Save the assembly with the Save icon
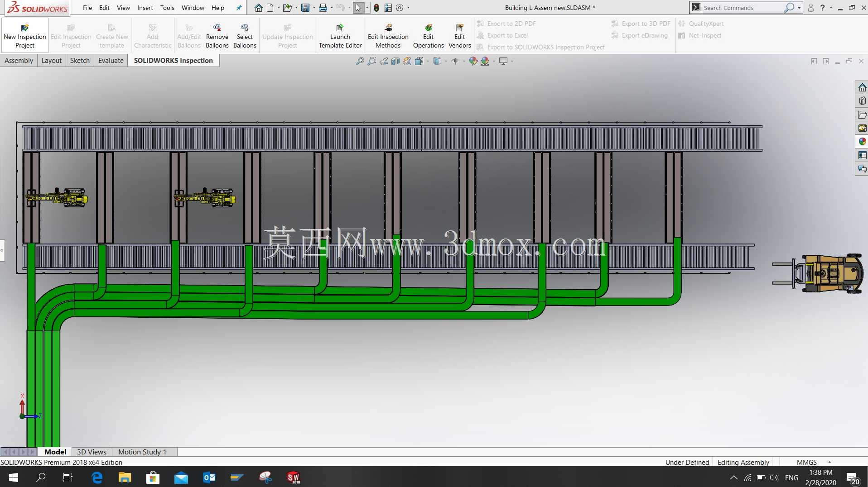Viewport: 868px width, 487px height. [305, 8]
